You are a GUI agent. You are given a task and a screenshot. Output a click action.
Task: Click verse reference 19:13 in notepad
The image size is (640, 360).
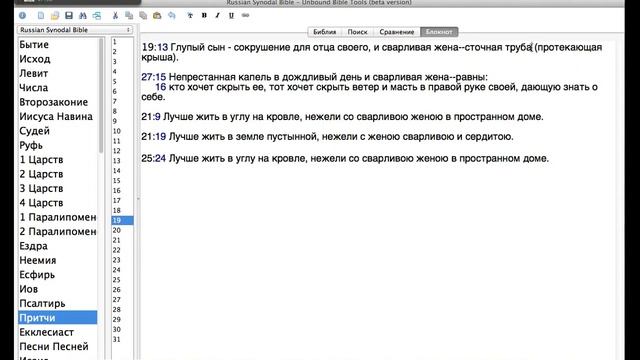(x=155, y=47)
